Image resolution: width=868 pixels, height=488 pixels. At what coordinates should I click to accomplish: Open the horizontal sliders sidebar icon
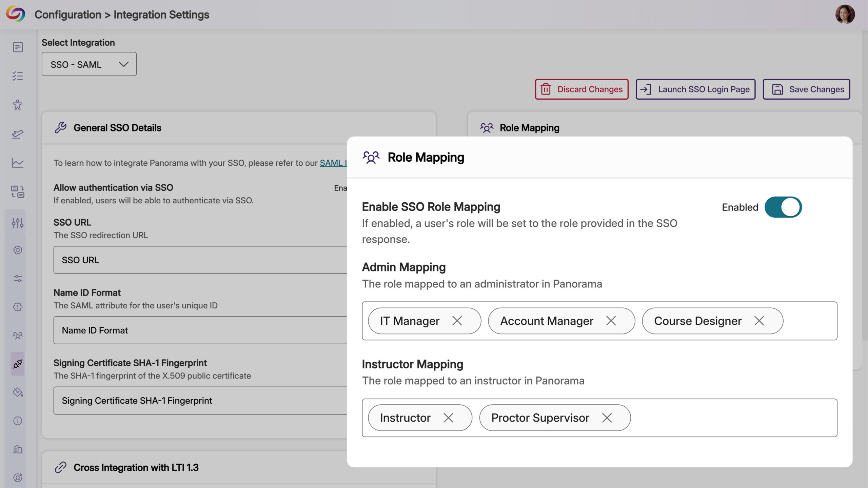point(18,279)
